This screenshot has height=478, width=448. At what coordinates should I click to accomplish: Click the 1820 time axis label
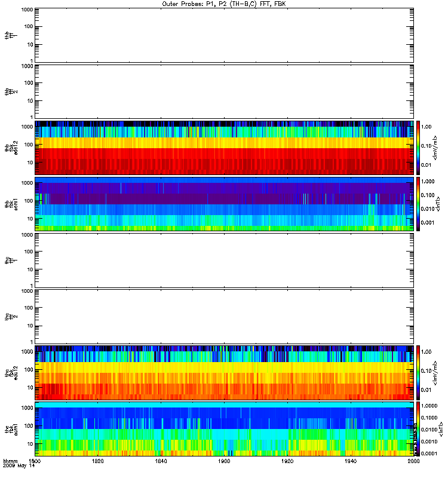point(98,461)
